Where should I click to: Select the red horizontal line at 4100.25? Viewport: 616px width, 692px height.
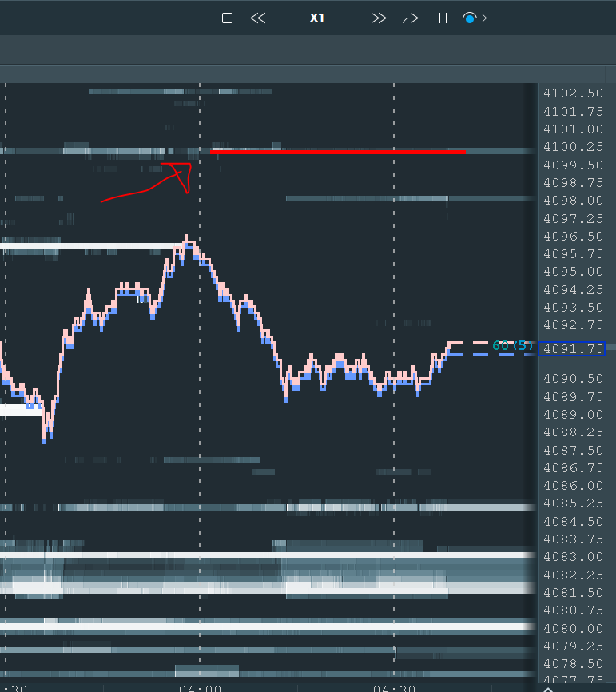point(336,150)
